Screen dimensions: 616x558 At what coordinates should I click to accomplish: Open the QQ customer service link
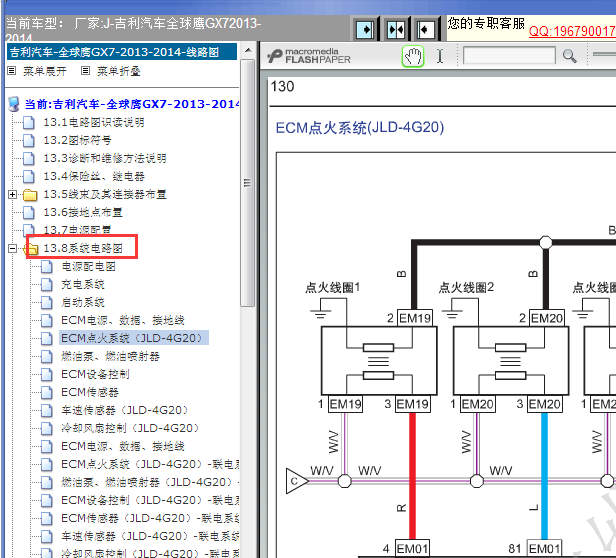(572, 31)
